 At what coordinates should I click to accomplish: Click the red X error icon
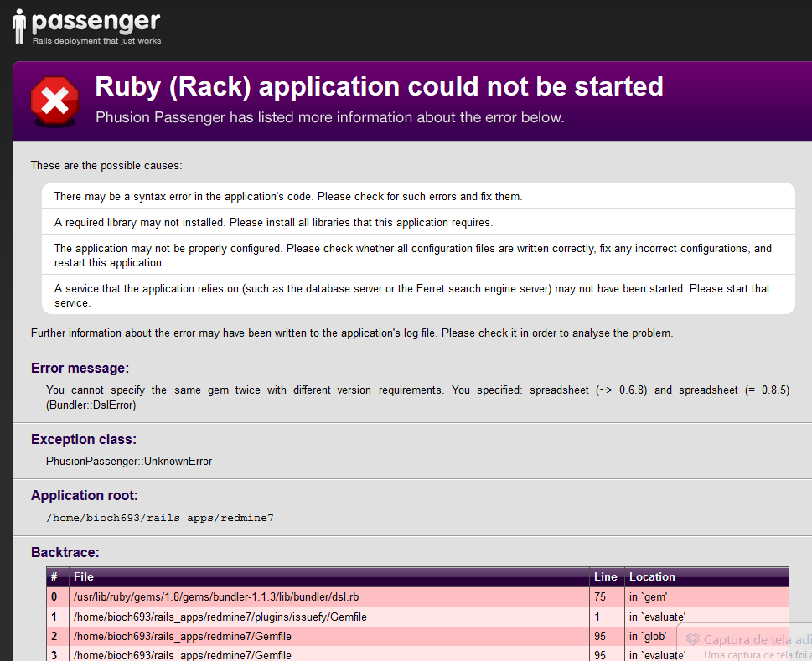click(x=55, y=101)
